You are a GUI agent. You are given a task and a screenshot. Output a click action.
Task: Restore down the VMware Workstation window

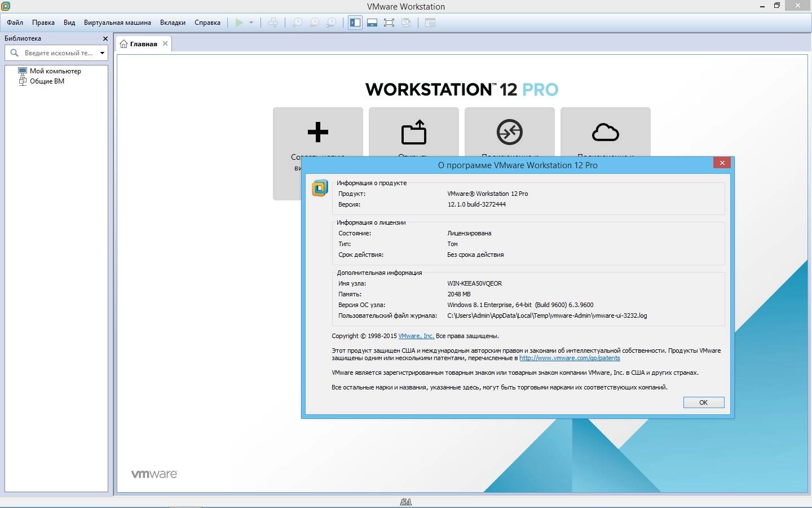point(777,6)
